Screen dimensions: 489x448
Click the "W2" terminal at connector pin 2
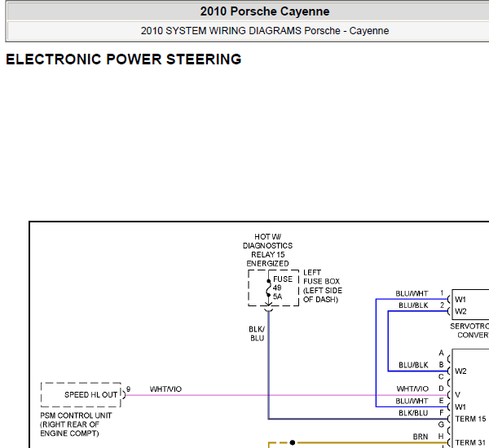[460, 311]
